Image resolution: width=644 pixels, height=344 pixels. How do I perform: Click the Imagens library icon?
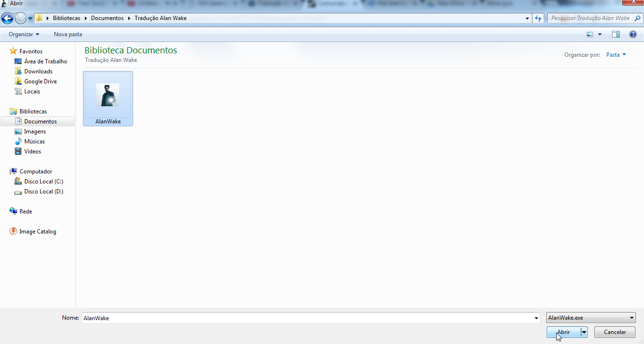(18, 131)
